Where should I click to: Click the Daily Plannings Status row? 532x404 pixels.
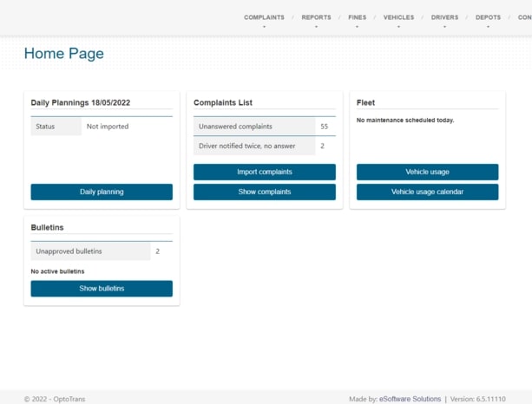[x=102, y=127]
